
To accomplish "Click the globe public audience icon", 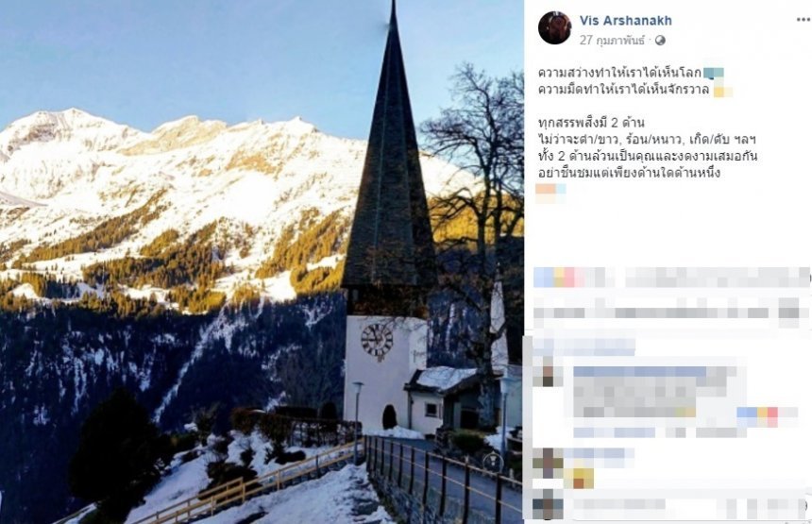I will point(660,41).
